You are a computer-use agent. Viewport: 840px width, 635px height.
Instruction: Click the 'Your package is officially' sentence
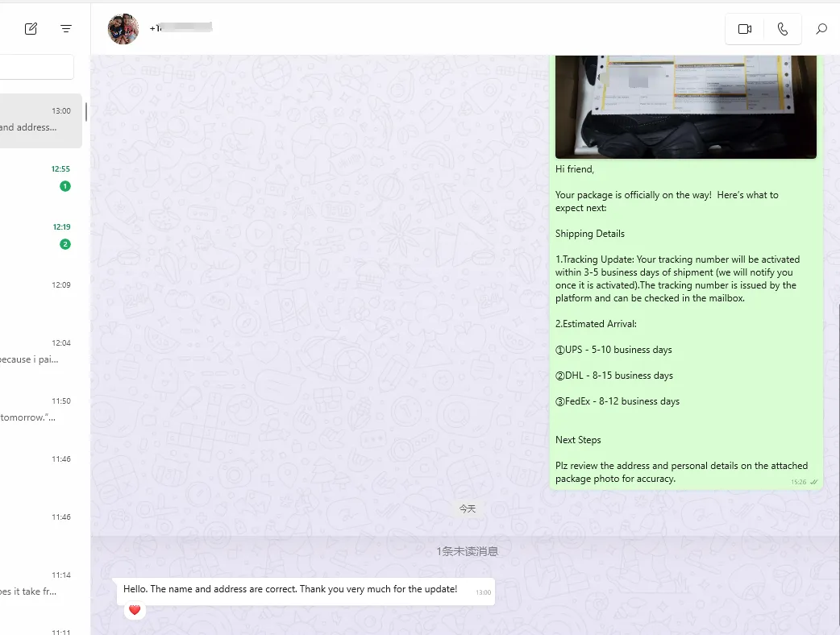click(667, 201)
